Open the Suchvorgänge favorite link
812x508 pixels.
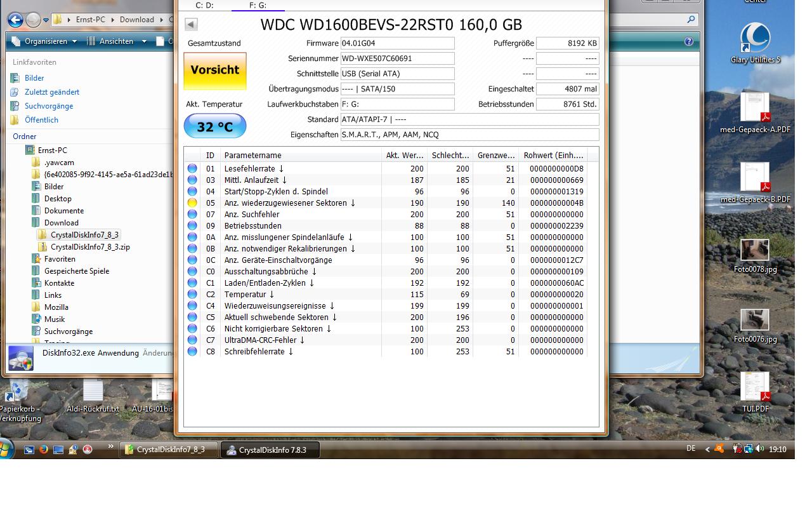[x=49, y=106]
